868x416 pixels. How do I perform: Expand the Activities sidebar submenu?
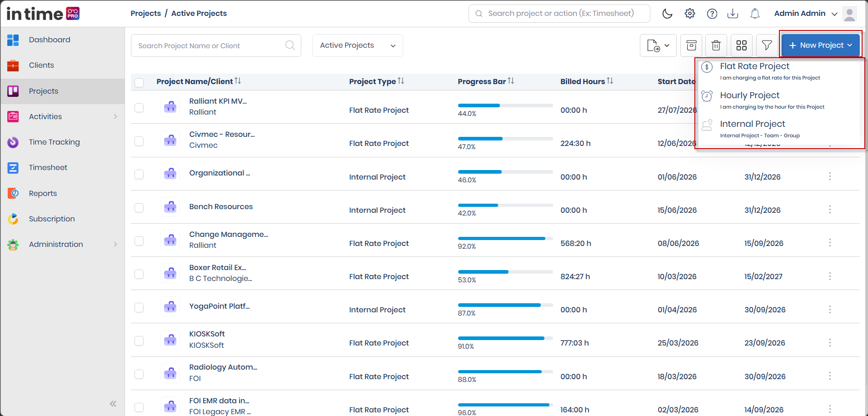point(115,117)
